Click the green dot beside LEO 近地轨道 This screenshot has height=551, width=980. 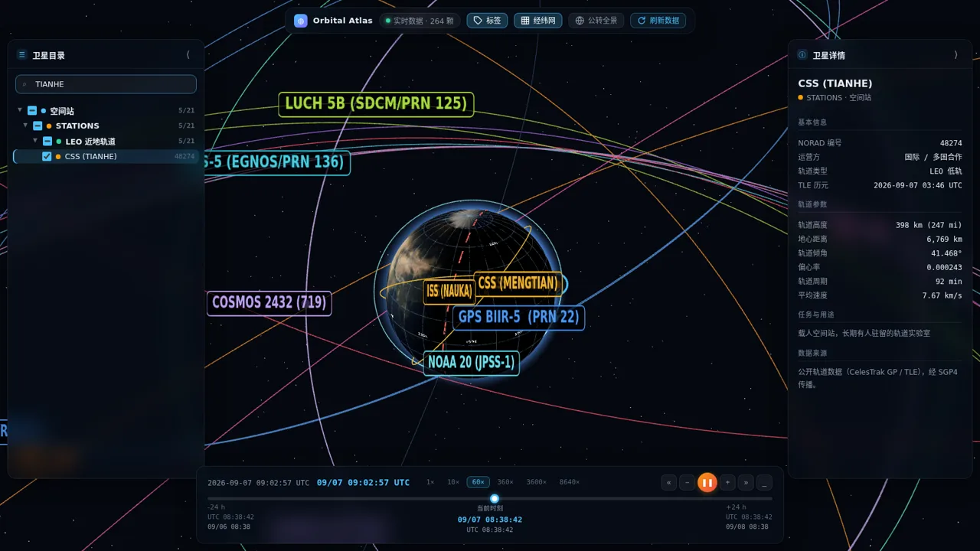(x=59, y=141)
